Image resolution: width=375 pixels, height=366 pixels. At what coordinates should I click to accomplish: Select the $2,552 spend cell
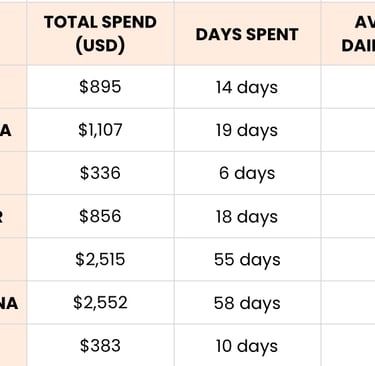[x=100, y=302]
